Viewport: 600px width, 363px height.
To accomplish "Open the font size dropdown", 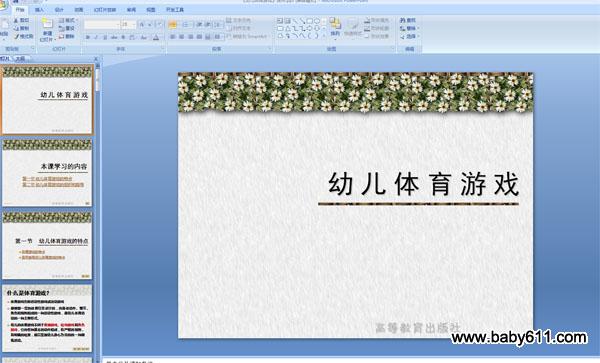I will [x=134, y=24].
